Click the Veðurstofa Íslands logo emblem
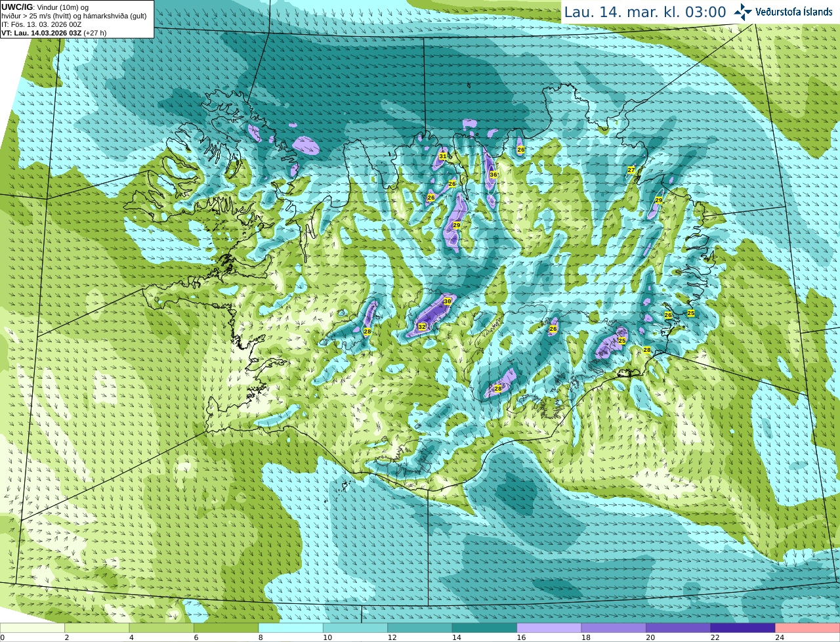Screen dimensions: 840x642 click(x=743, y=12)
